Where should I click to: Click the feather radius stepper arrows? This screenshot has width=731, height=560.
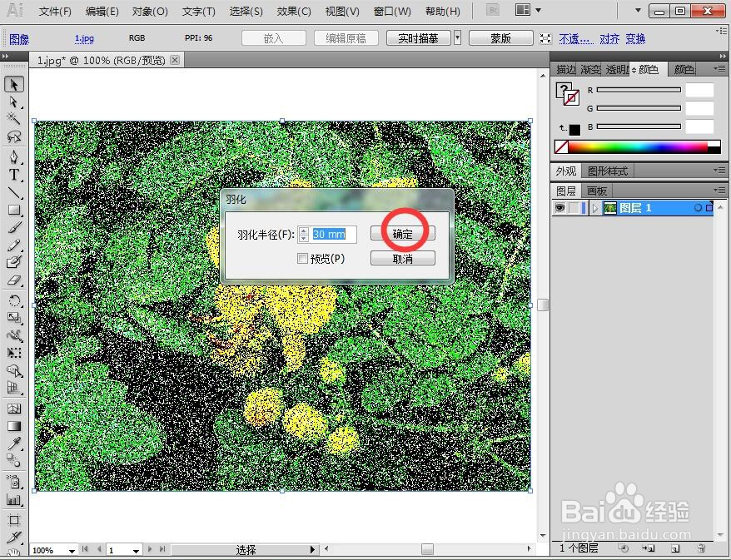point(304,234)
